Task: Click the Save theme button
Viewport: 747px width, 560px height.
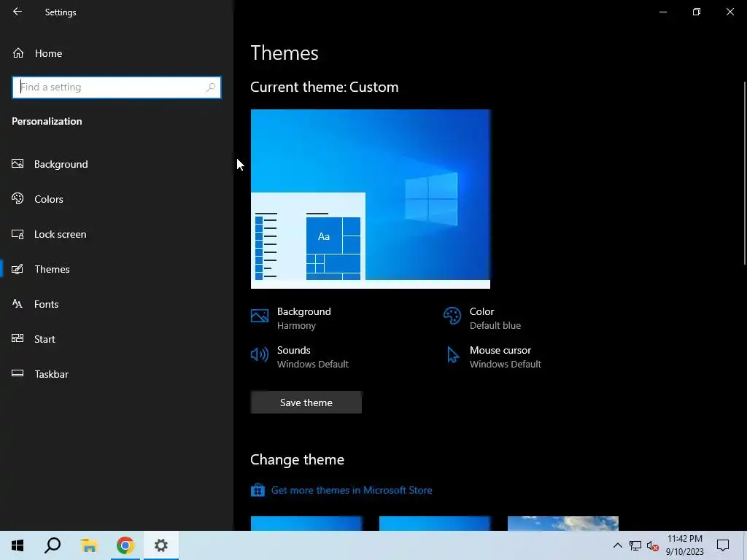Action: tap(306, 402)
